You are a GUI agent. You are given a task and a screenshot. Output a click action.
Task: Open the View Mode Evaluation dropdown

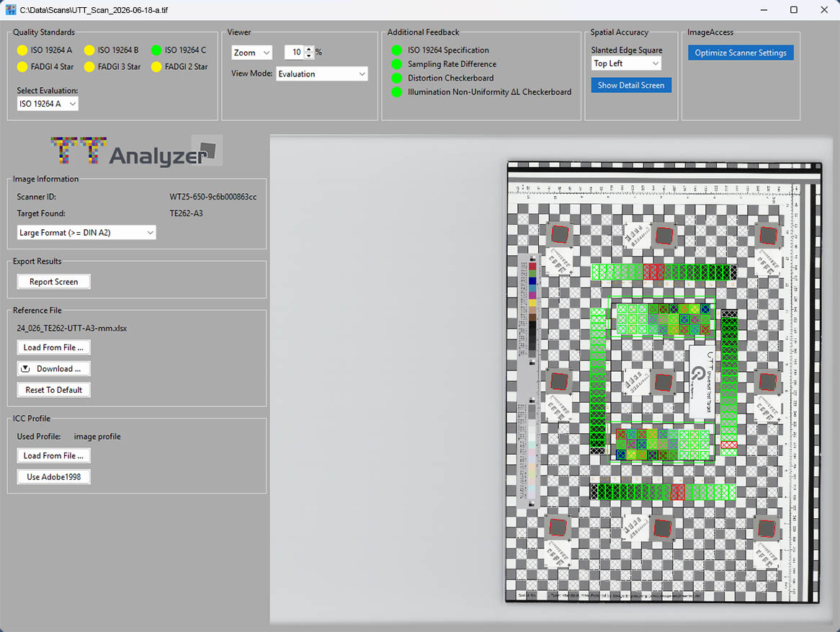[x=322, y=74]
